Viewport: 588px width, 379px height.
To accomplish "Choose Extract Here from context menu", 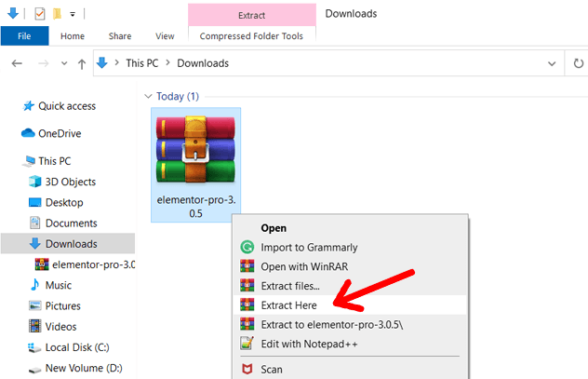I will pos(350,305).
